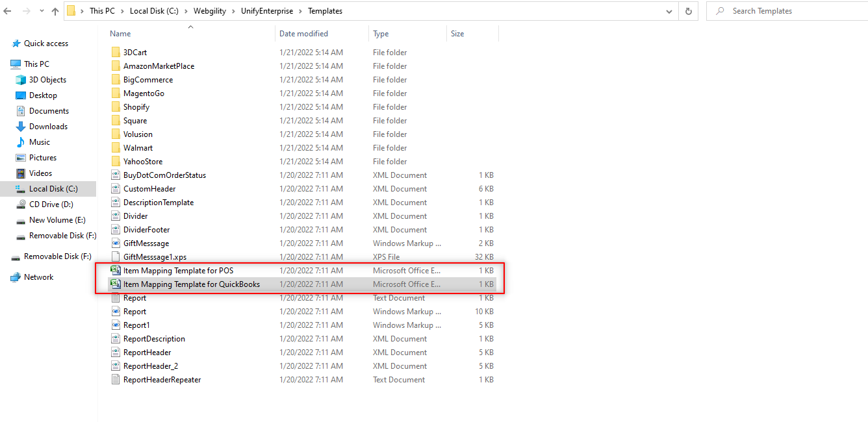Open chevron after UnifyEnterprise in breadcrumb

pos(301,11)
